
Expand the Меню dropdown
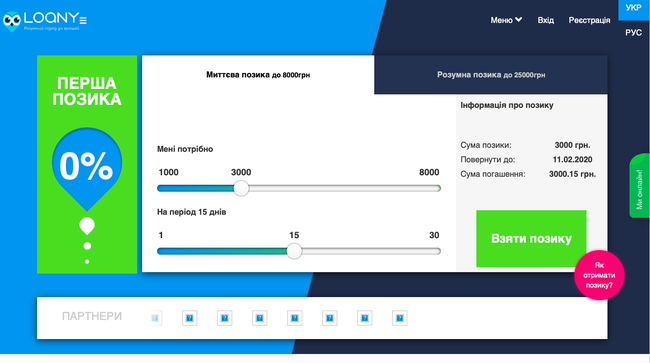[x=506, y=20]
